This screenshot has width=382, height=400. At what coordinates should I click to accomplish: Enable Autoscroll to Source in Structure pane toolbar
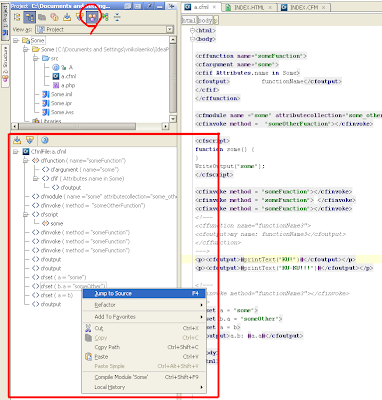[x=17, y=140]
